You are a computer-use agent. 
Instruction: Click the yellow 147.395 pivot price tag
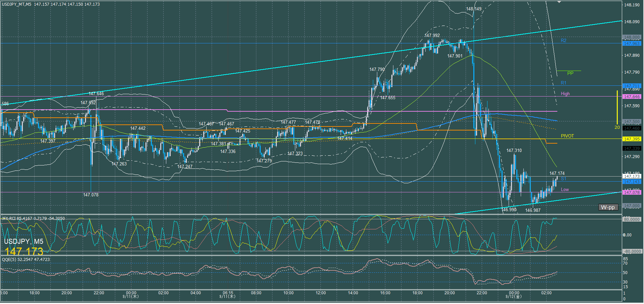click(x=632, y=139)
